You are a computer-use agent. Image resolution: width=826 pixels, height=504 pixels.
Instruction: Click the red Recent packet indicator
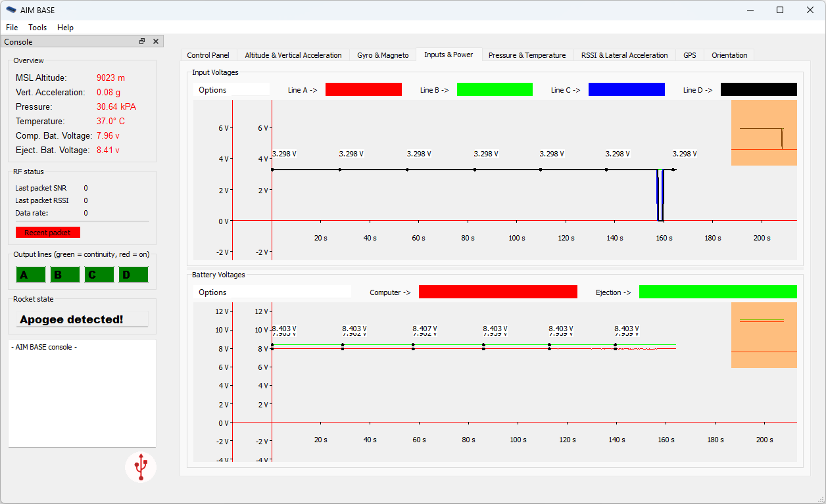coord(47,232)
